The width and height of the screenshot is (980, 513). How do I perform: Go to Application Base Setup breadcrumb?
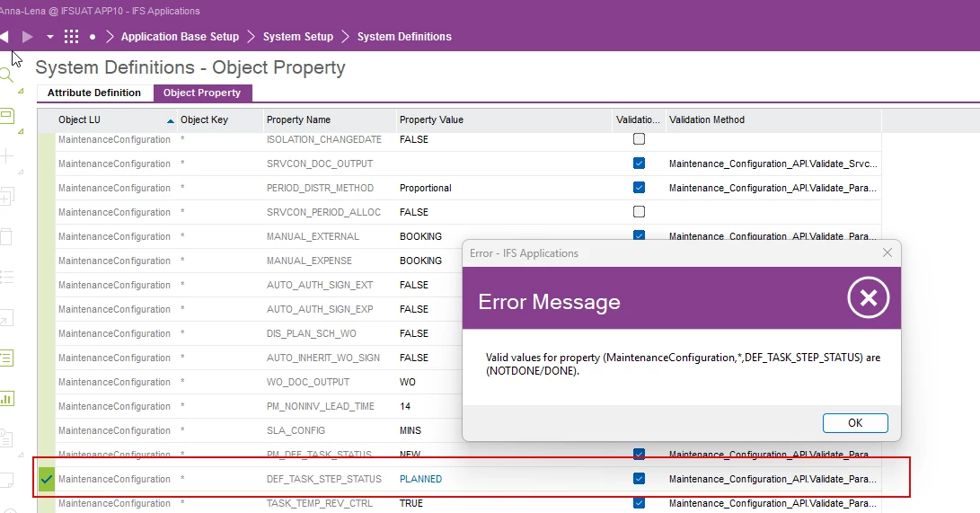180,37
